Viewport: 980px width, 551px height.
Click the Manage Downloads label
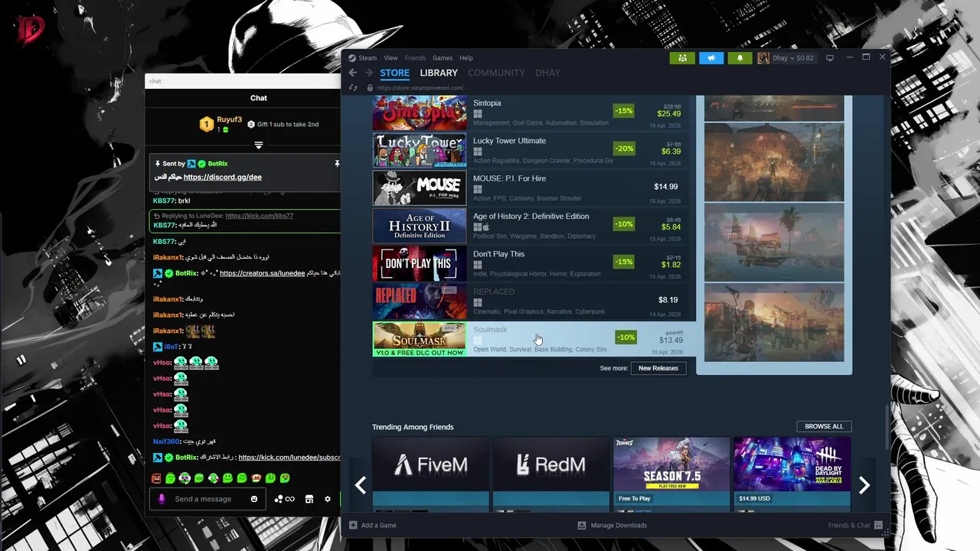619,525
